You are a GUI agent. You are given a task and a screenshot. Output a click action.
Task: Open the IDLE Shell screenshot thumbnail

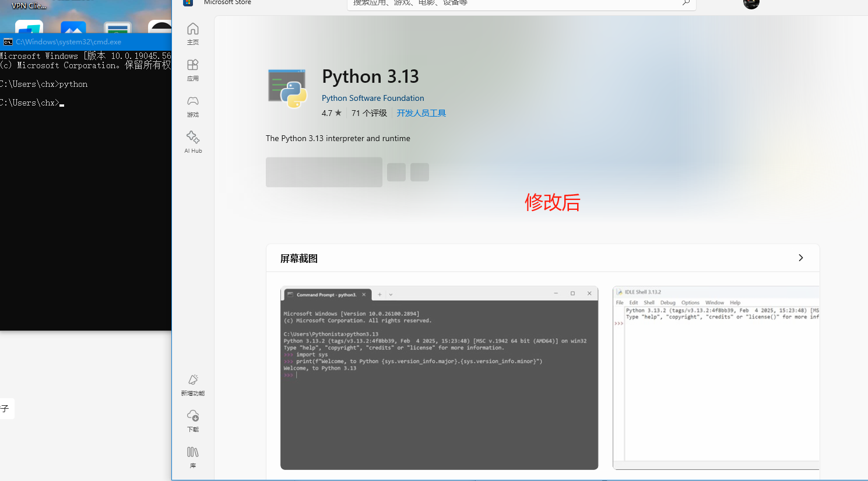[716, 378]
